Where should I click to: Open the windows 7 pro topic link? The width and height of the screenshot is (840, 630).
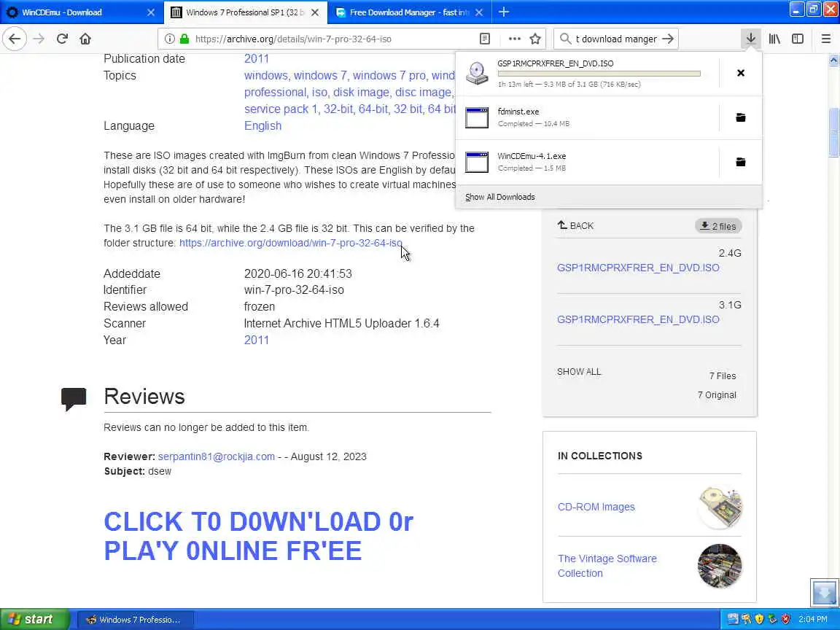389,76
